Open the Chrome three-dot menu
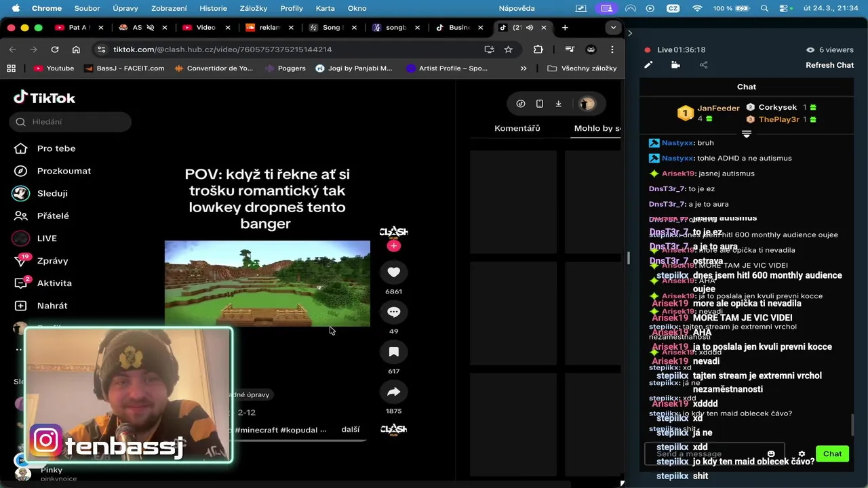Viewport: 868px width, 488px height. (612, 49)
